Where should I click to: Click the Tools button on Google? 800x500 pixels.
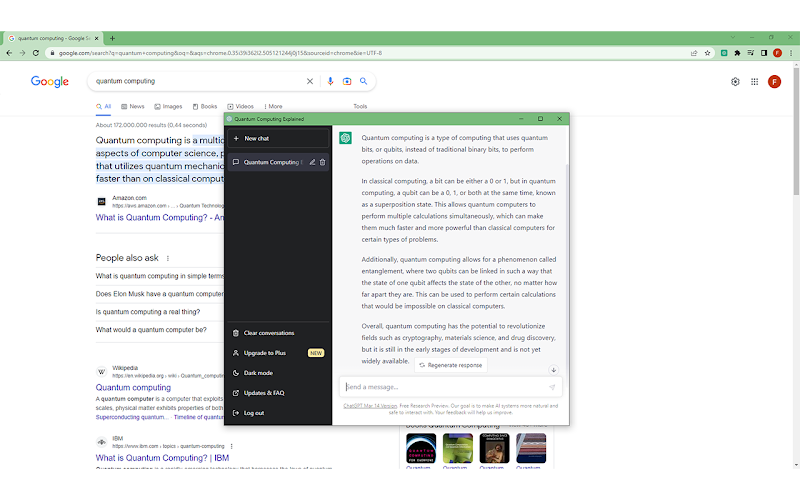click(360, 107)
